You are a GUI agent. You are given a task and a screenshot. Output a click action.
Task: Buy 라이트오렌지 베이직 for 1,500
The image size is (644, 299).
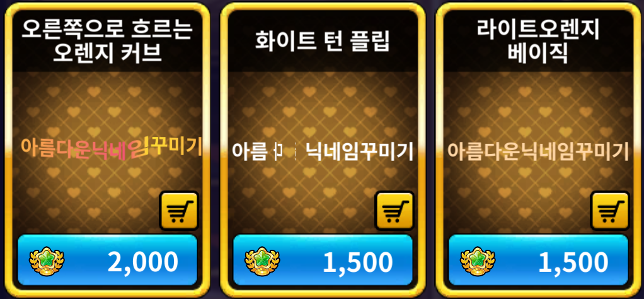click(x=538, y=261)
